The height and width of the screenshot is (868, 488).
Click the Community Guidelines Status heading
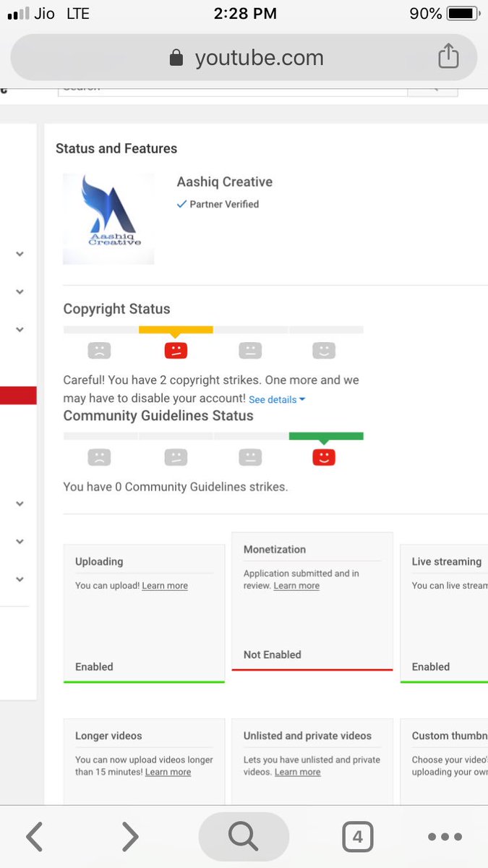coord(158,416)
